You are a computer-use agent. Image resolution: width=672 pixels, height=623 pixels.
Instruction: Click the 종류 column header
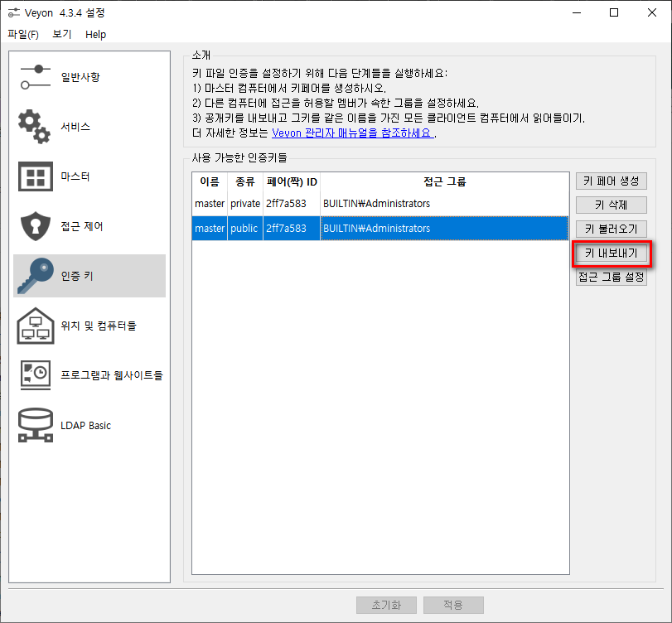click(x=245, y=181)
